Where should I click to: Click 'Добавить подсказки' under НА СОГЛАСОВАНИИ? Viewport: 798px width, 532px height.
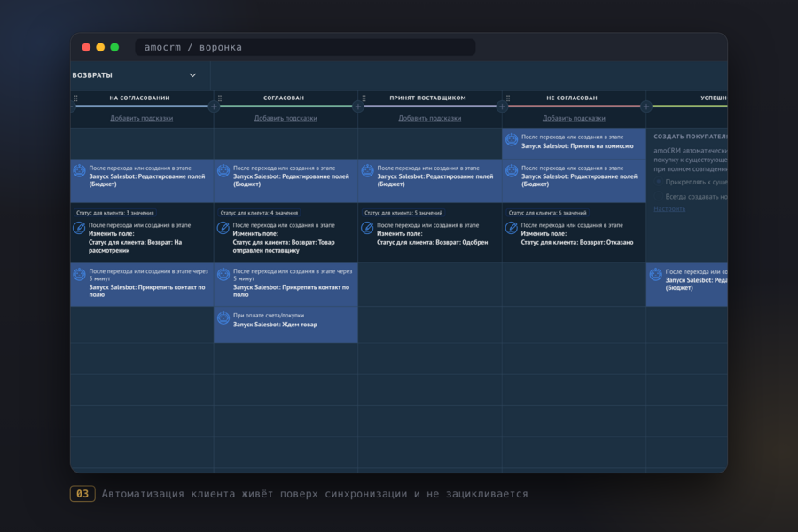click(142, 118)
